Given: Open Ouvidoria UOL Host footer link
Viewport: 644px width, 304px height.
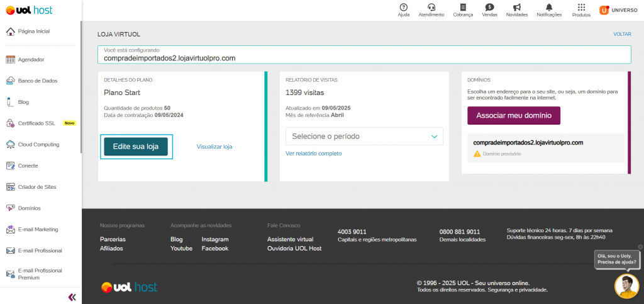Looking at the screenshot, I should [x=294, y=249].
